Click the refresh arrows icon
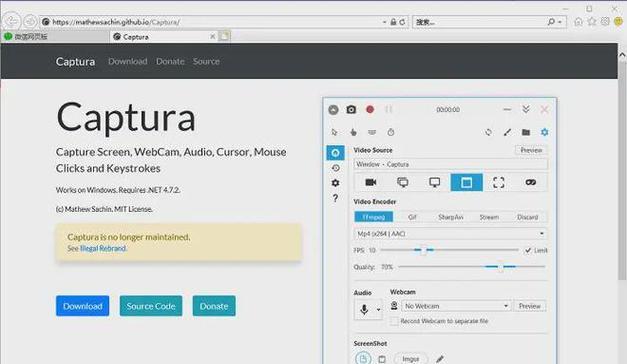 (x=488, y=132)
